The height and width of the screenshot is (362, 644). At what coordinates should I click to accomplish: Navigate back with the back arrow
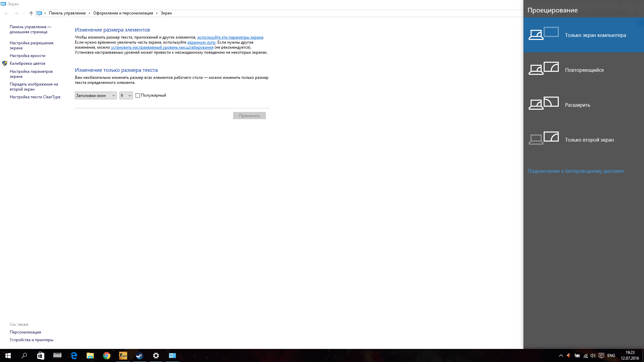pyautogui.click(x=6, y=13)
